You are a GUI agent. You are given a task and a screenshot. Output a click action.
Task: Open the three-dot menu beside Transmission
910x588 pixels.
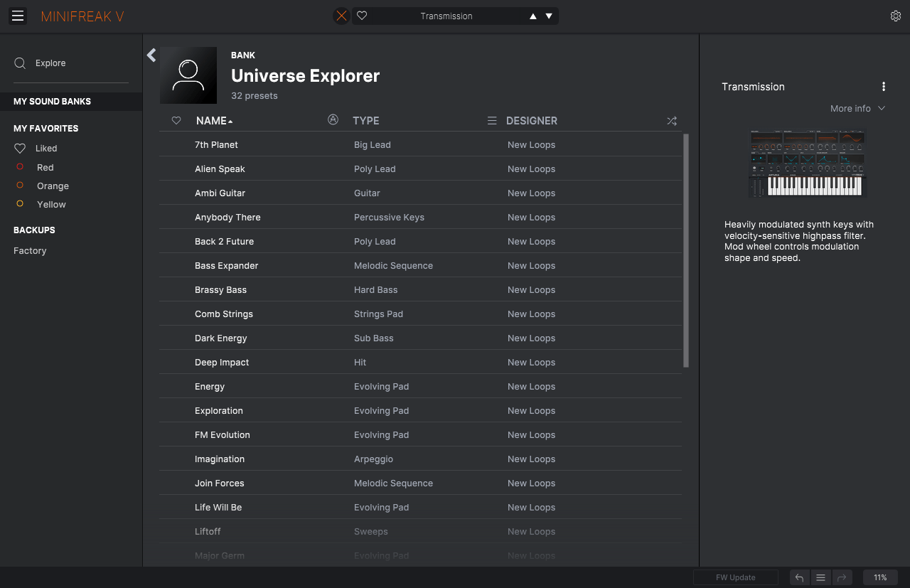tap(884, 87)
